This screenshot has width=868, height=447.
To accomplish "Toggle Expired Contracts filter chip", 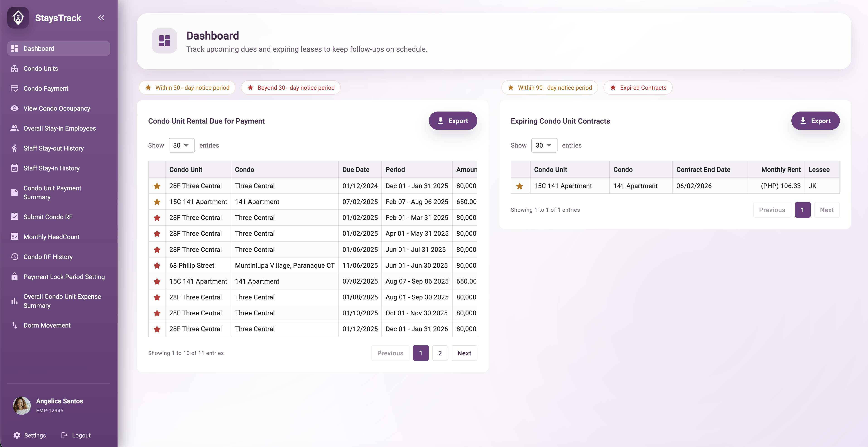I will [638, 88].
